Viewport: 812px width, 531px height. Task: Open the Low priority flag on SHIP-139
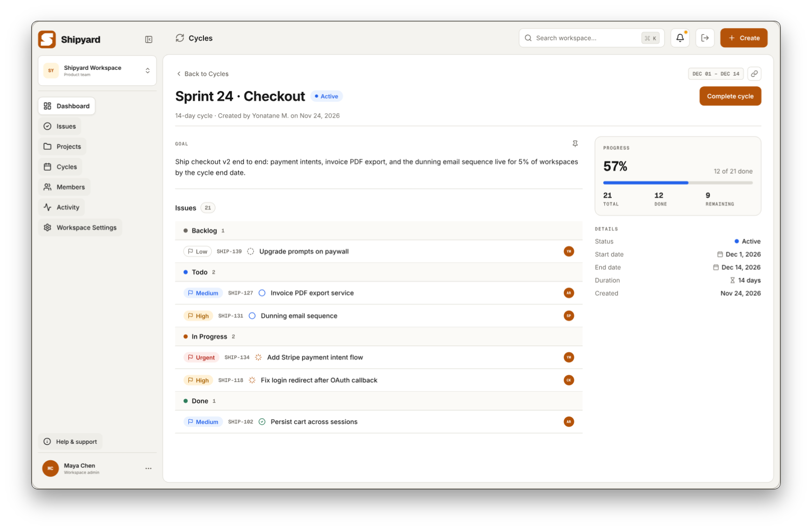198,252
